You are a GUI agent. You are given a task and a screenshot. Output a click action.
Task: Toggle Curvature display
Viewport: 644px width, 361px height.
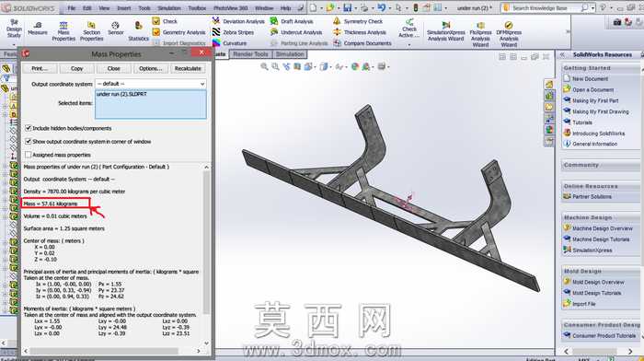tap(230, 42)
